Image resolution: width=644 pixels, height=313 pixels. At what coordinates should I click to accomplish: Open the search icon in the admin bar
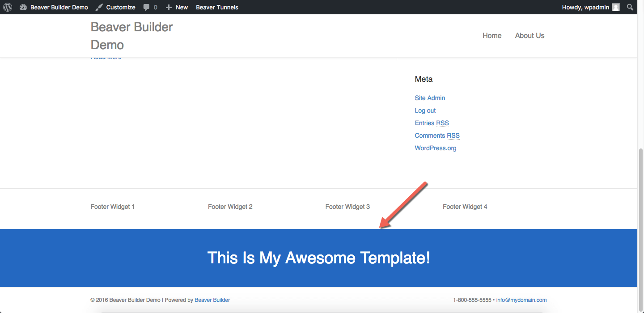tap(630, 7)
